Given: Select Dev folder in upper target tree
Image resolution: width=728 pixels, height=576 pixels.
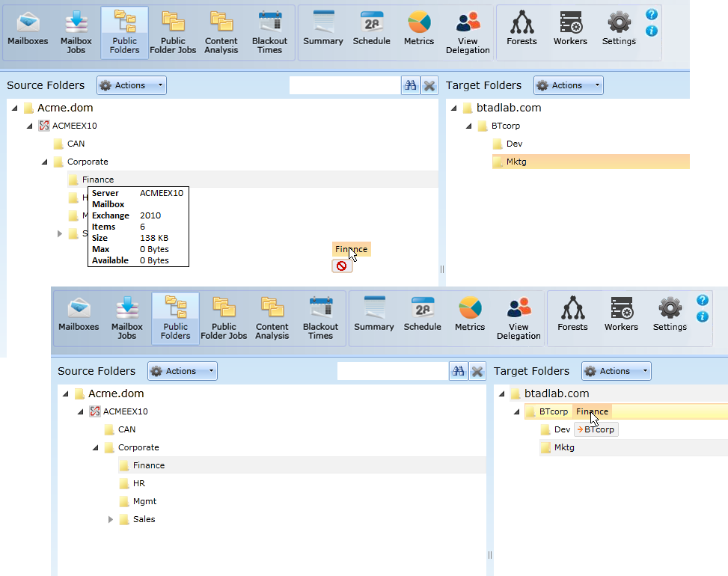Looking at the screenshot, I should click(515, 144).
